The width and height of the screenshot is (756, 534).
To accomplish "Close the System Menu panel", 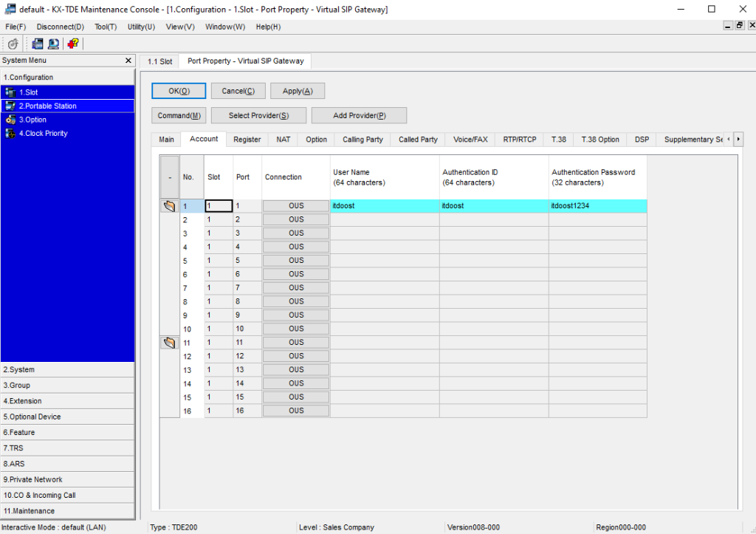I will (x=128, y=61).
